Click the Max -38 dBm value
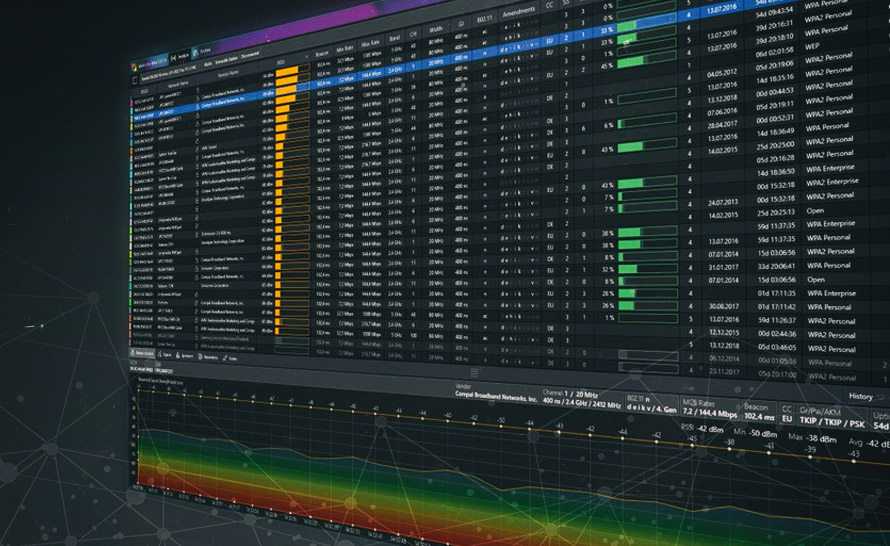 coord(812,438)
